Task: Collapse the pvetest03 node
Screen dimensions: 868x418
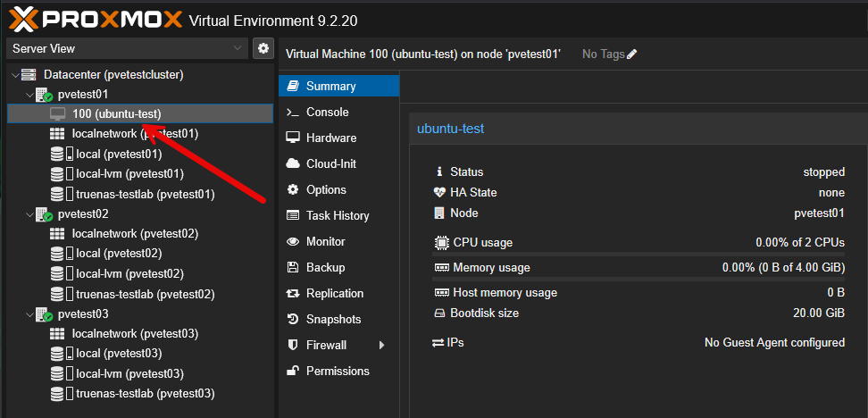Action: coord(29,313)
